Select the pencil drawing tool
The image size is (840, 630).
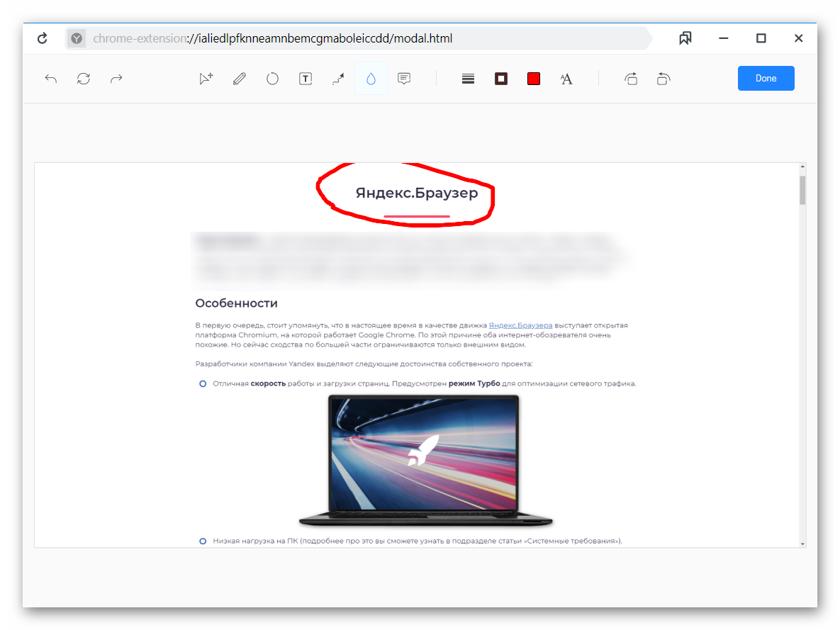(240, 79)
